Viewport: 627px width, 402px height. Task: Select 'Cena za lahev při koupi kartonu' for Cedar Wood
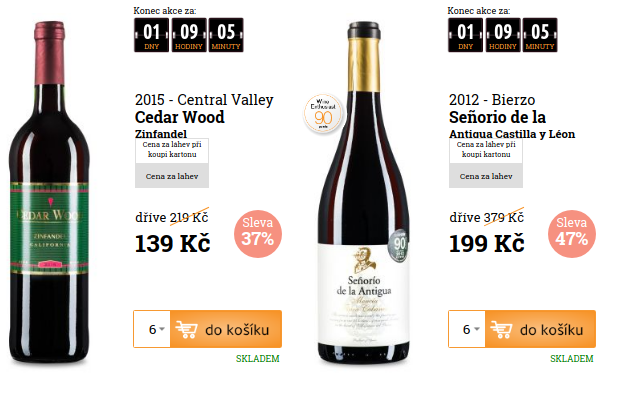[172, 150]
